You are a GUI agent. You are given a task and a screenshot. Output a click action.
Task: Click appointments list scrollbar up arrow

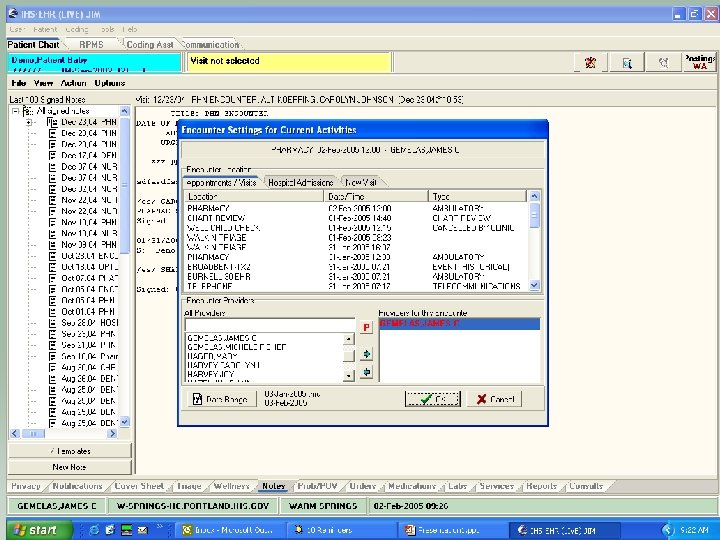534,196
